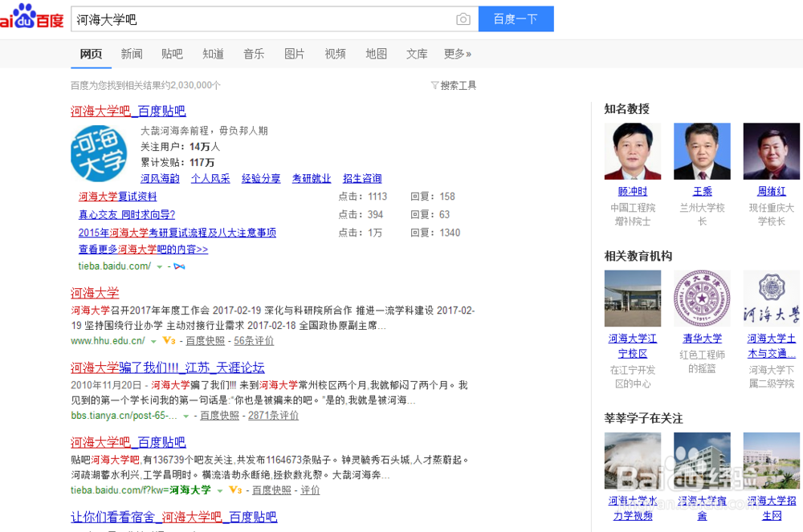Switch to the 贴吧 tab
The image size is (803, 532).
[x=172, y=54]
